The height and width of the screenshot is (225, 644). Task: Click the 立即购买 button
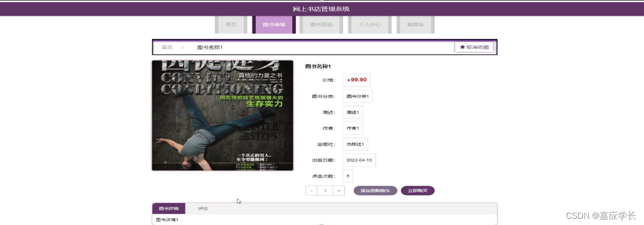point(418,191)
